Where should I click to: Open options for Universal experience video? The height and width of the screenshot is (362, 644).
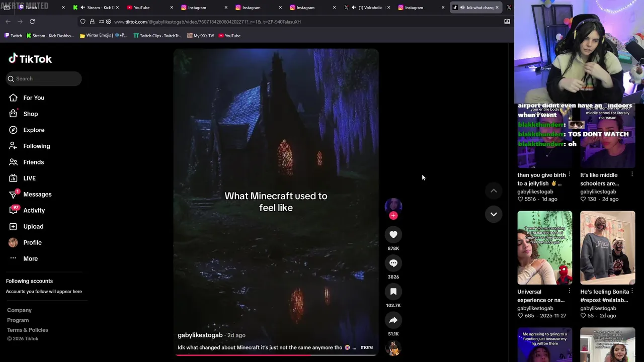[x=569, y=291]
